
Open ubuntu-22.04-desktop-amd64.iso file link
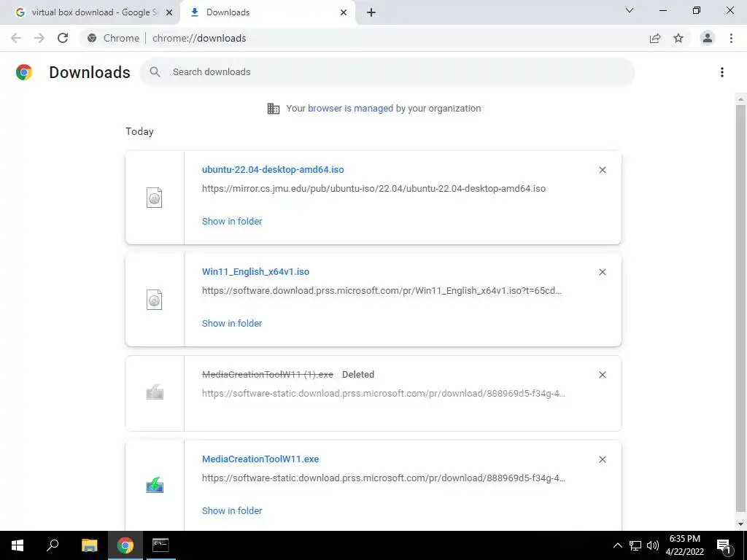(273, 169)
